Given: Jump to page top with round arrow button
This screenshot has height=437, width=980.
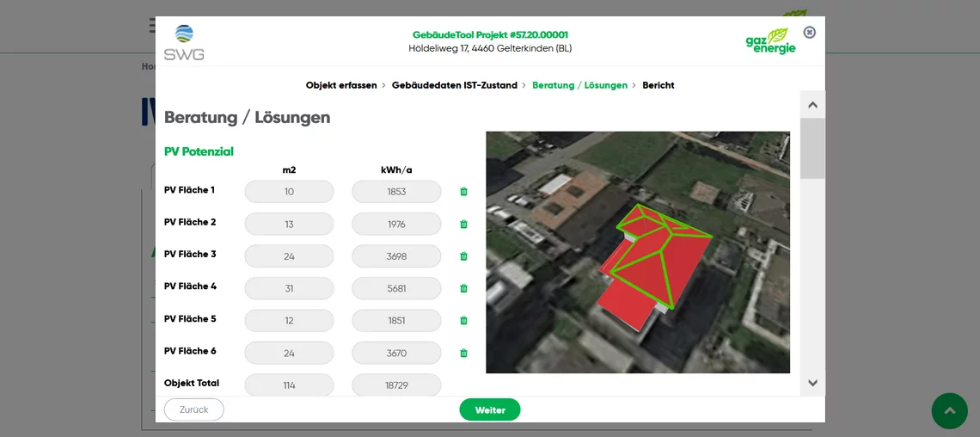Looking at the screenshot, I should pos(949,410).
